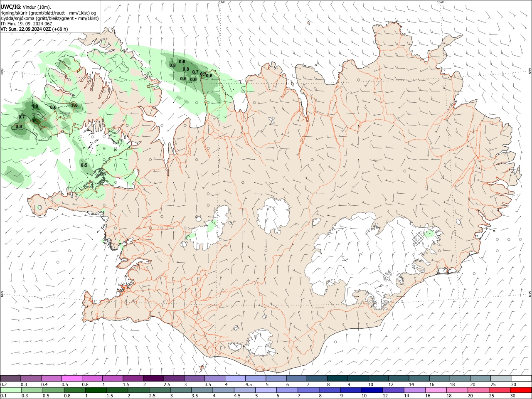Select the violet swatch labeled 12

tap(393, 390)
